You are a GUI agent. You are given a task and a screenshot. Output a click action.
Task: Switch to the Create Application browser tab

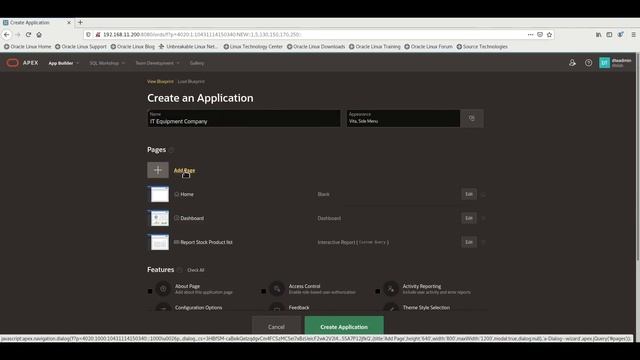point(38,22)
